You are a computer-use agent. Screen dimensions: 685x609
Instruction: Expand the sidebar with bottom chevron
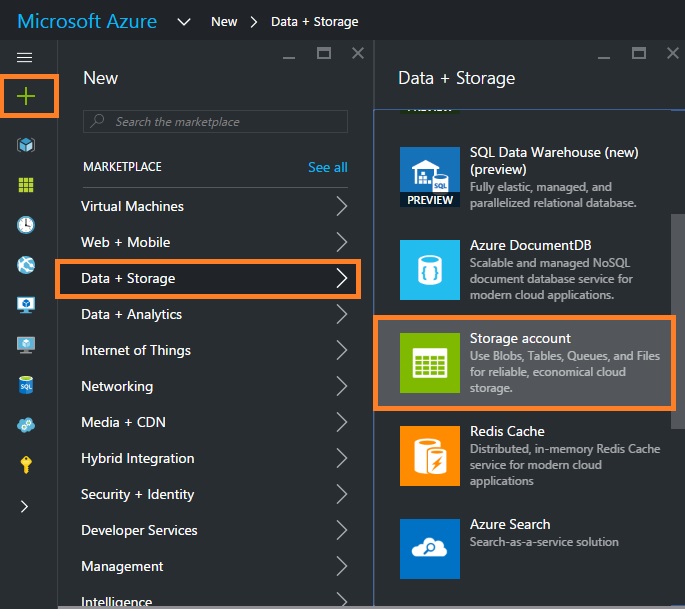point(26,507)
